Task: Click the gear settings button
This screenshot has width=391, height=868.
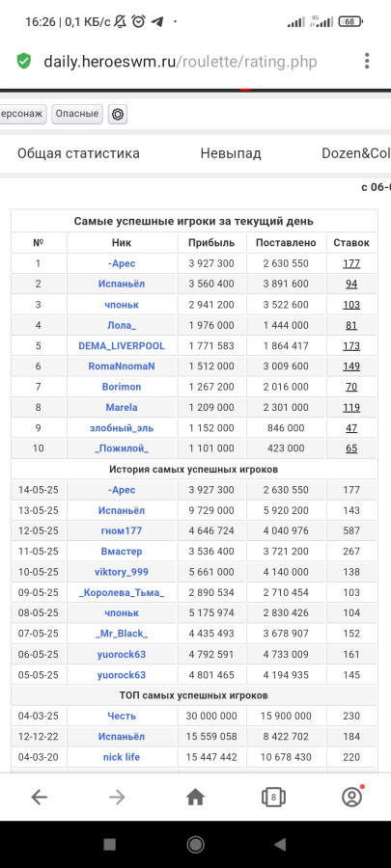Action: point(118,114)
